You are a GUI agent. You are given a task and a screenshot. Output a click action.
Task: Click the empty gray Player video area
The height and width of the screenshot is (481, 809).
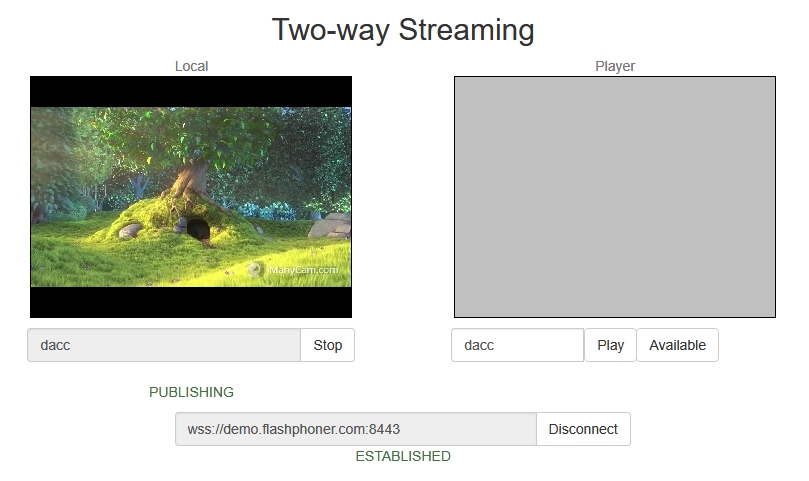(x=615, y=197)
